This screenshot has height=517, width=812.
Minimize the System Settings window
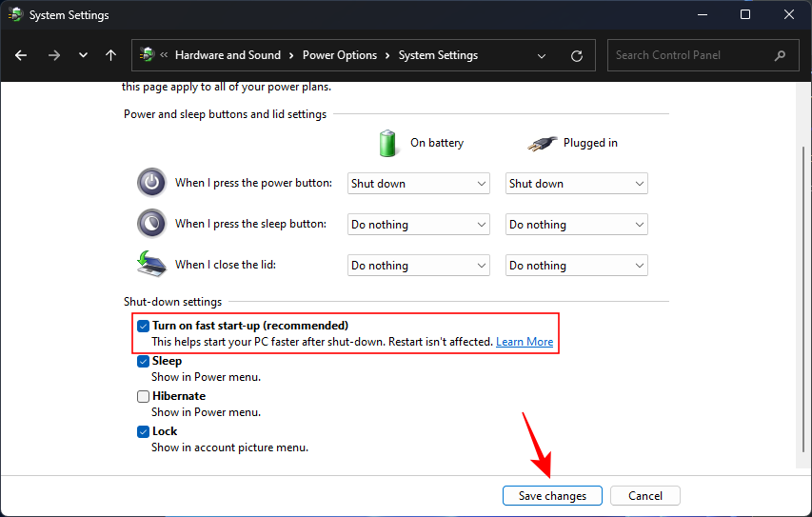(x=703, y=14)
